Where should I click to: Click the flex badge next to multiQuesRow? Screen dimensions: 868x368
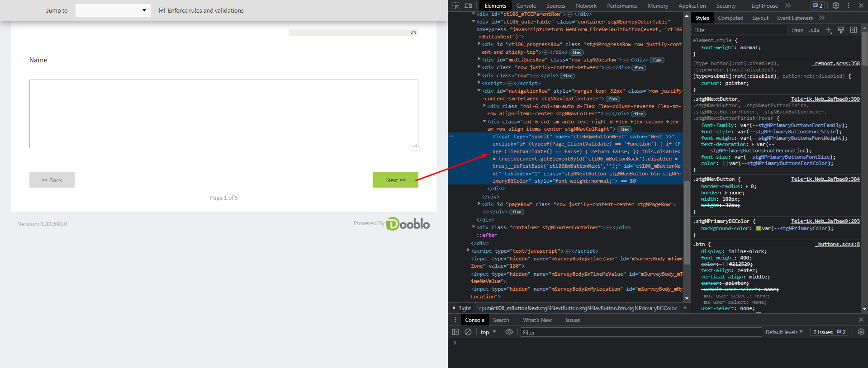tap(657, 60)
